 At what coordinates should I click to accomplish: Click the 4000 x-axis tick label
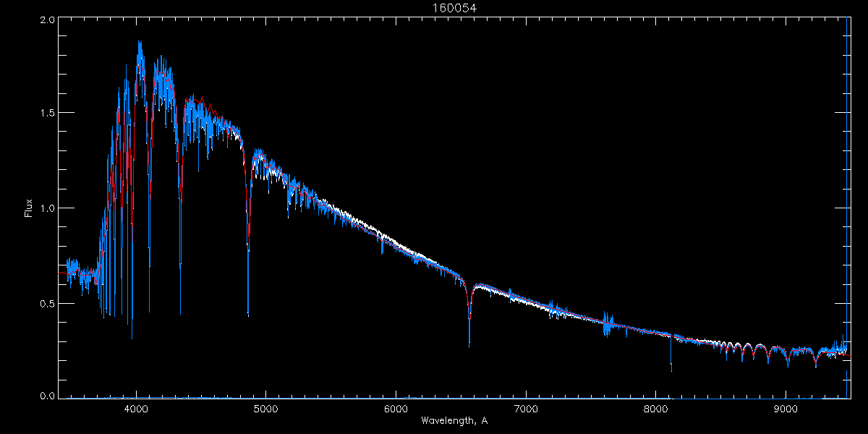(136, 409)
